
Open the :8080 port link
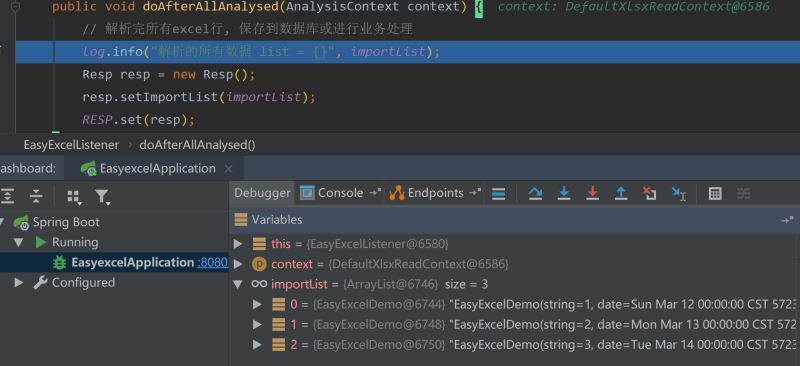click(x=212, y=262)
